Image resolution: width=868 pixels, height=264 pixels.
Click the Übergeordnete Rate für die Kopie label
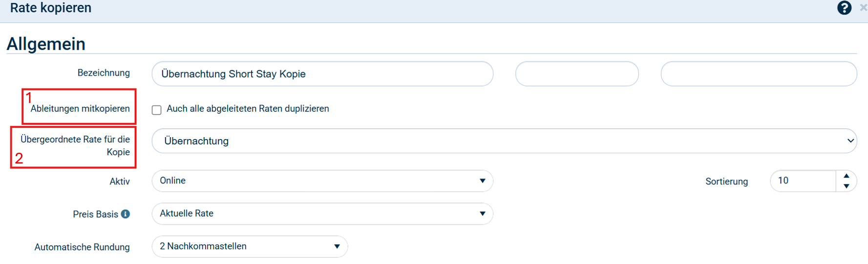[x=75, y=145]
